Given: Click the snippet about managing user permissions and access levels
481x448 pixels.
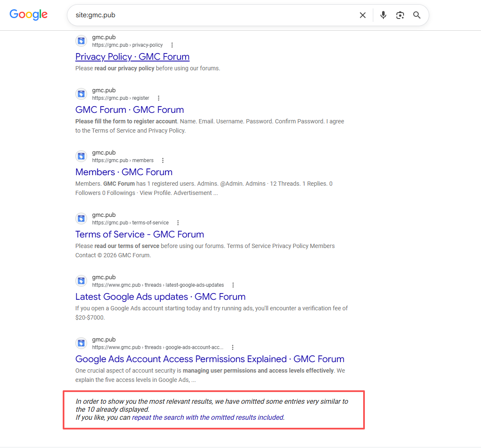Looking at the screenshot, I should click(x=210, y=375).
